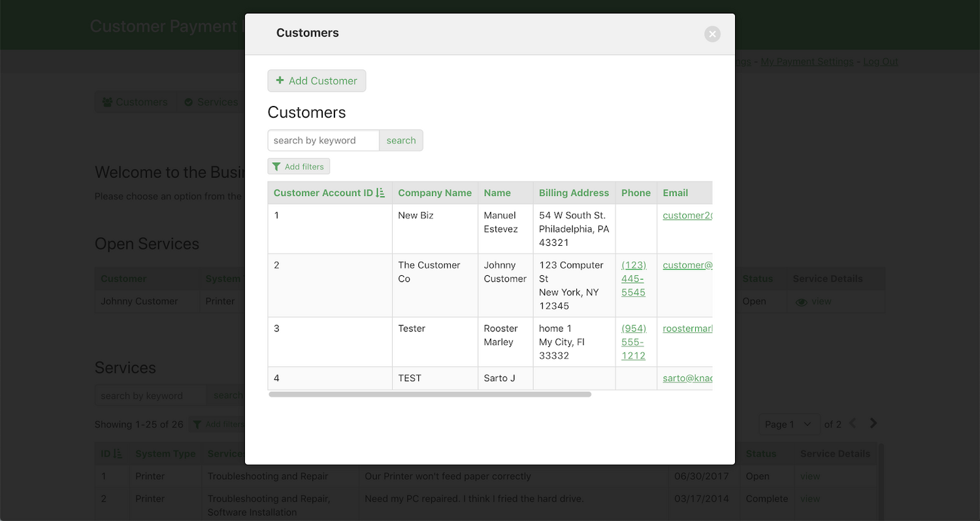This screenshot has height=521, width=980.
Task: Click the Name column header
Action: pyautogui.click(x=497, y=193)
